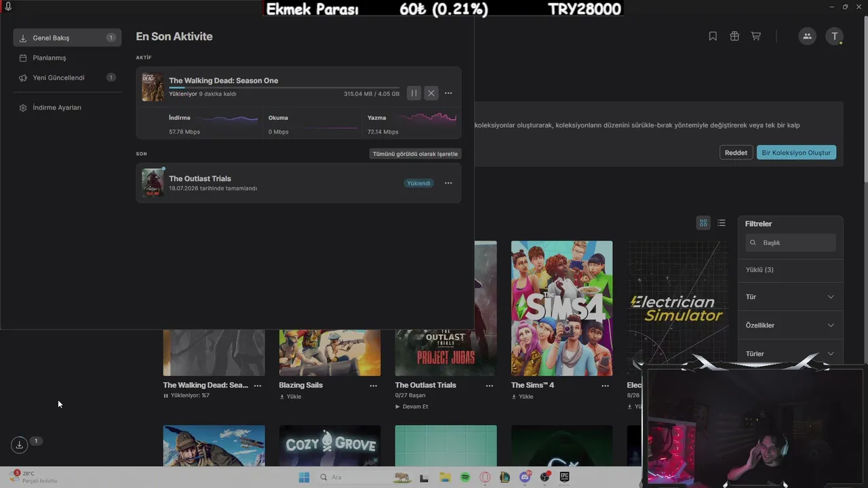The width and height of the screenshot is (868, 488).
Task: Click the downloads icon at bottom-left of launcher
Action: click(19, 445)
